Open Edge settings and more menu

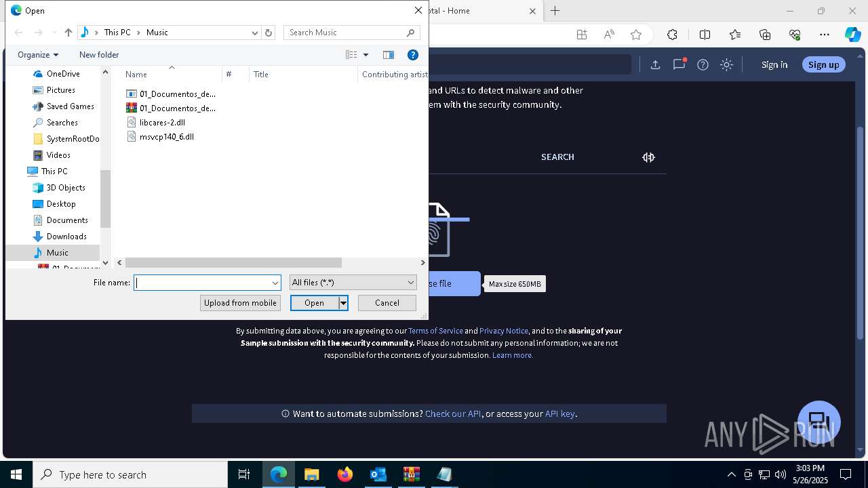pos(825,35)
